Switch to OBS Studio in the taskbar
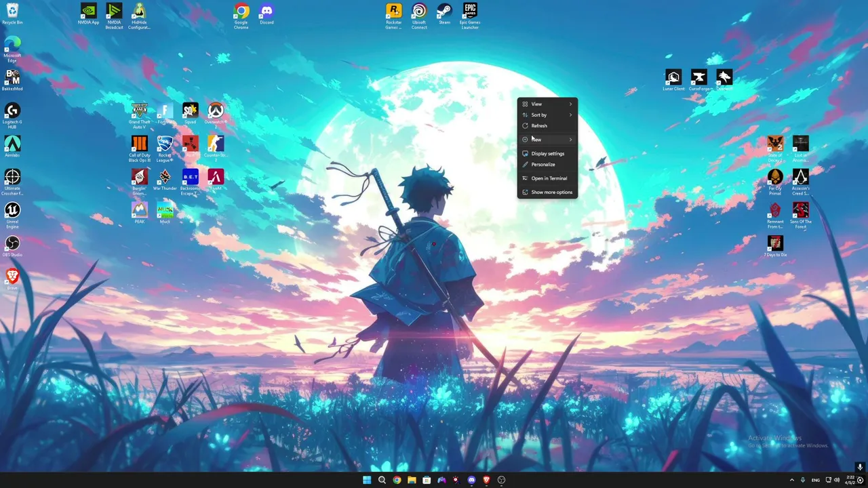Image resolution: width=868 pixels, height=488 pixels. [502, 480]
